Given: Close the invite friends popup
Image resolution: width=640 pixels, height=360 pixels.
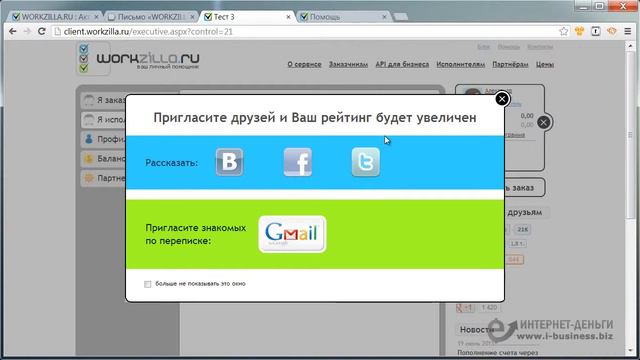Looking at the screenshot, I should coord(502,99).
